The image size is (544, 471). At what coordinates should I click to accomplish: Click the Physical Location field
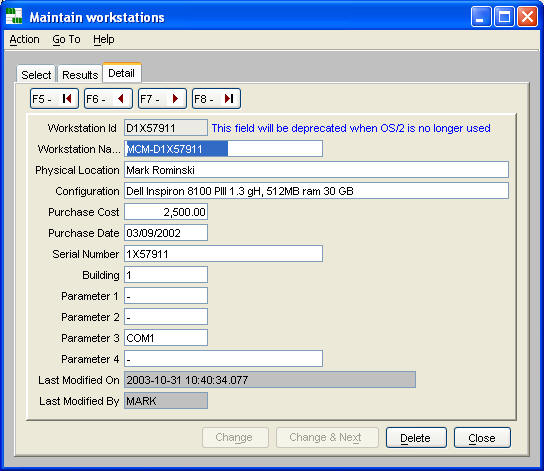(316, 170)
